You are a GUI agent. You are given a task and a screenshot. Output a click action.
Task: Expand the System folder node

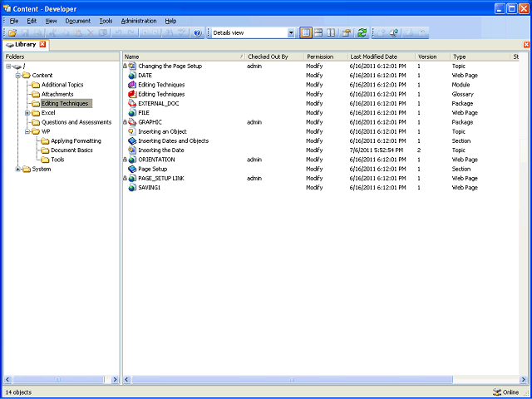(18, 169)
